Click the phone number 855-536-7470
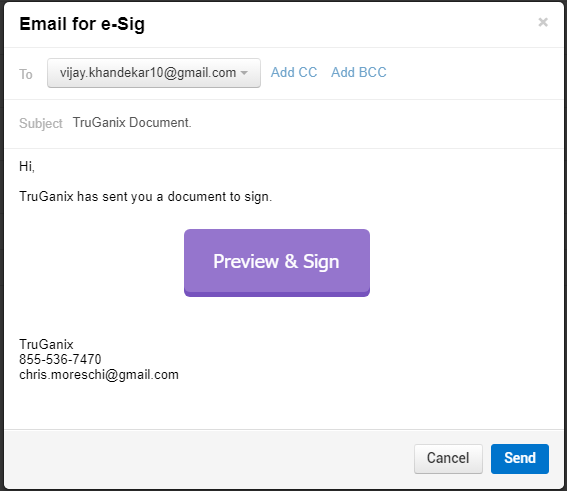The height and width of the screenshot is (491, 567). point(60,359)
